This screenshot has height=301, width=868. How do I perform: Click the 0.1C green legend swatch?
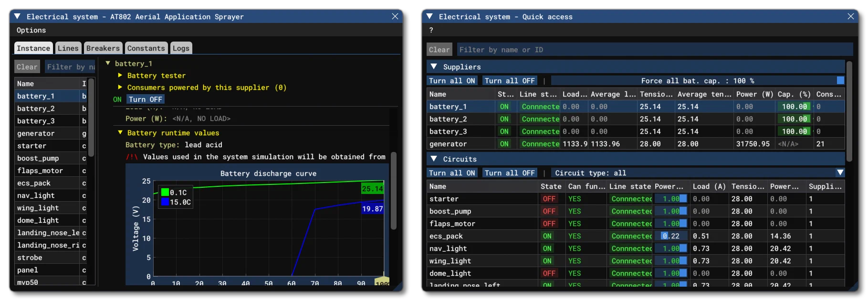(x=165, y=192)
